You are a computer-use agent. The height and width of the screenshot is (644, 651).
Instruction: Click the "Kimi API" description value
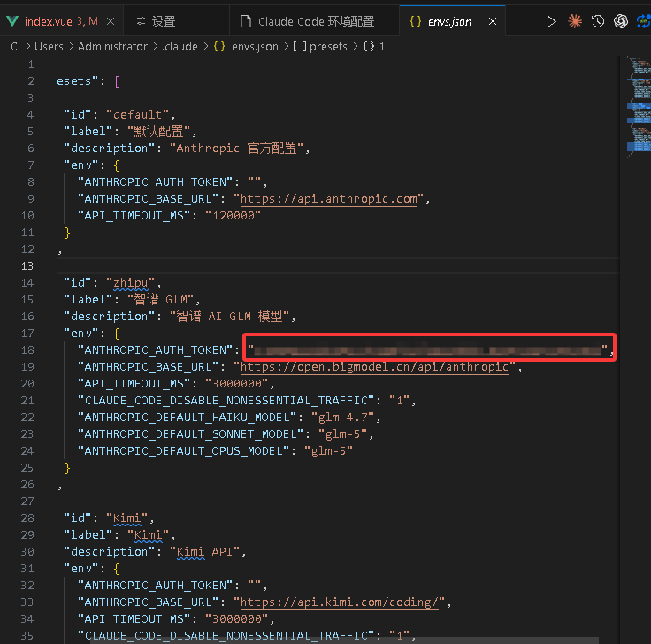click(205, 552)
